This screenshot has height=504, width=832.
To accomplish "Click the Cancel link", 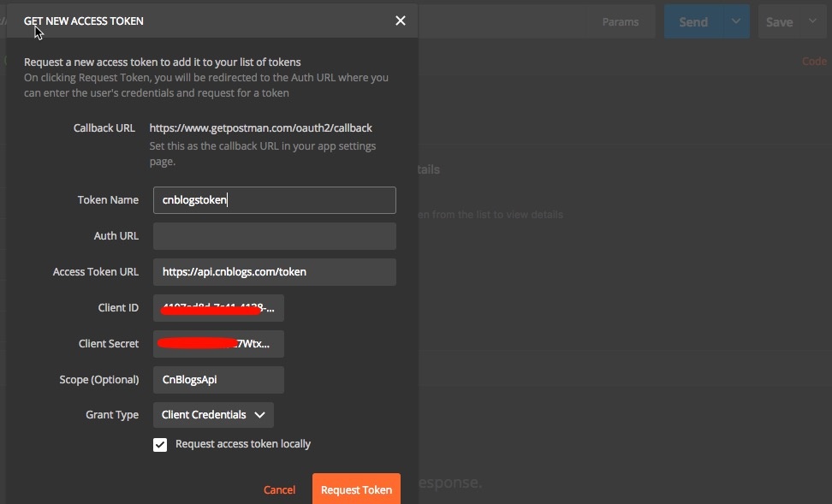I will (x=280, y=489).
